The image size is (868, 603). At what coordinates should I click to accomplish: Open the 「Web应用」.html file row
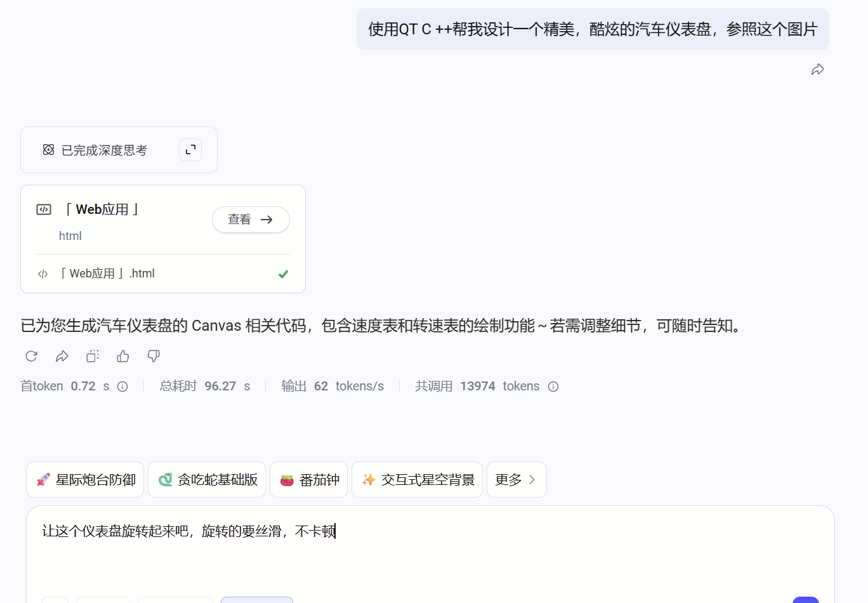[x=163, y=274]
